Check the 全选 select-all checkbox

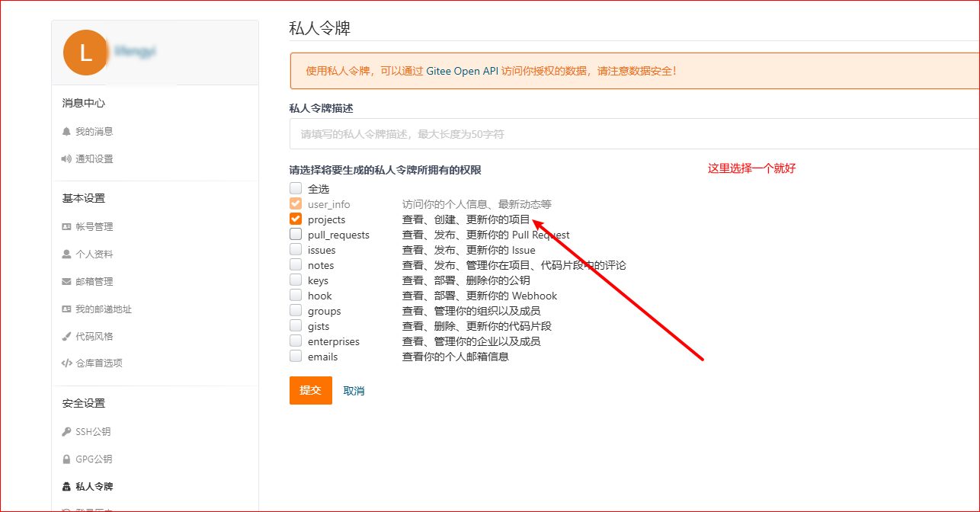point(296,188)
